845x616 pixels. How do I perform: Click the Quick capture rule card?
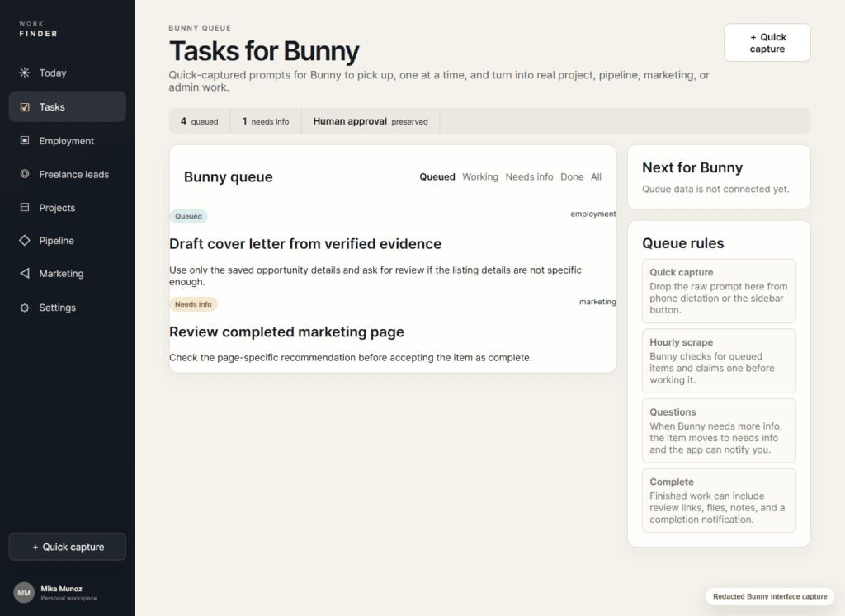click(x=719, y=291)
